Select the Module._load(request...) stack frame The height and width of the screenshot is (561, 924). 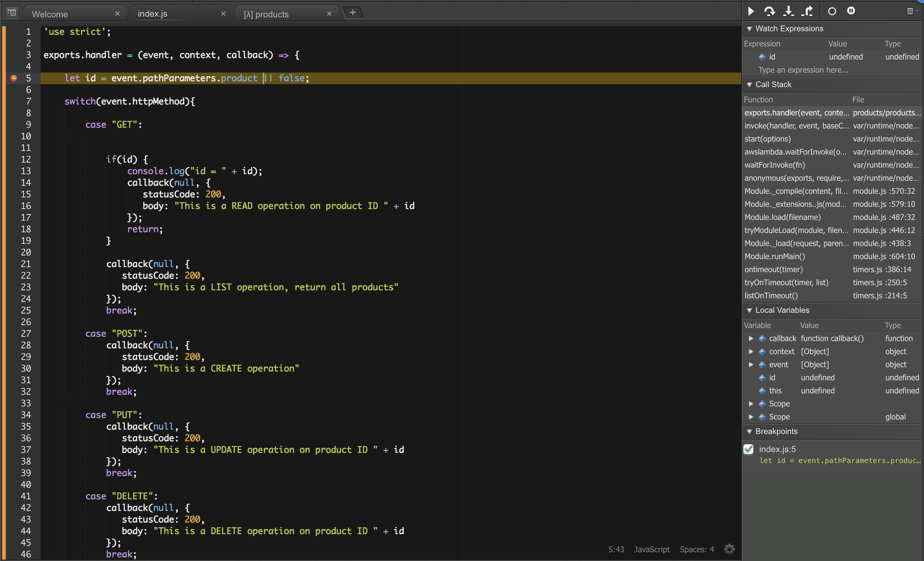tap(832, 244)
